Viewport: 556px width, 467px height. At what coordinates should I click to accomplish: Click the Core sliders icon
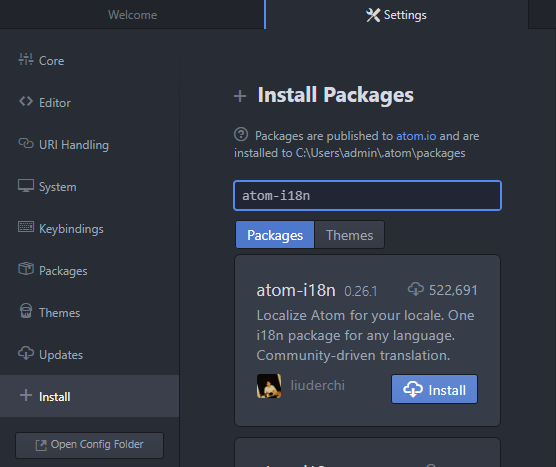[26, 59]
